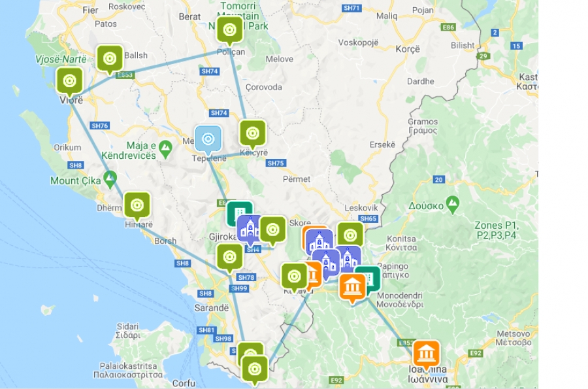The width and height of the screenshot is (588, 389).
Task: Click the Korçë city label
Action: click(408, 49)
